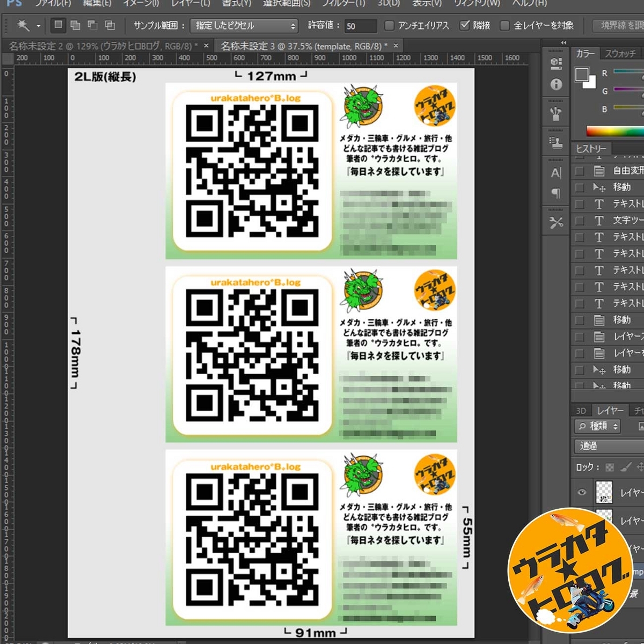
Task: Click the lock image pixels brush icon
Action: point(626,467)
